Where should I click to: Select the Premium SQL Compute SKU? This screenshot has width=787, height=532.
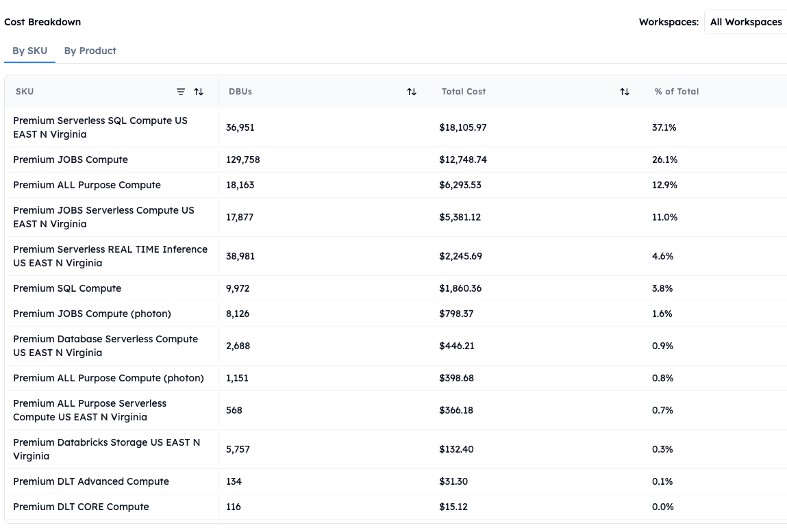(x=67, y=288)
